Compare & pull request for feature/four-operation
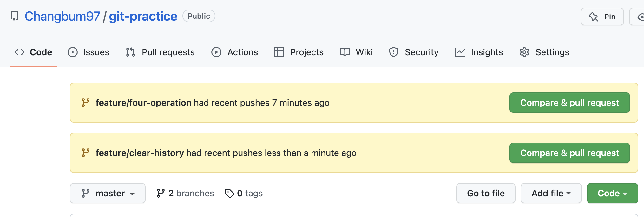Viewport: 644px width, 218px height. [569, 103]
